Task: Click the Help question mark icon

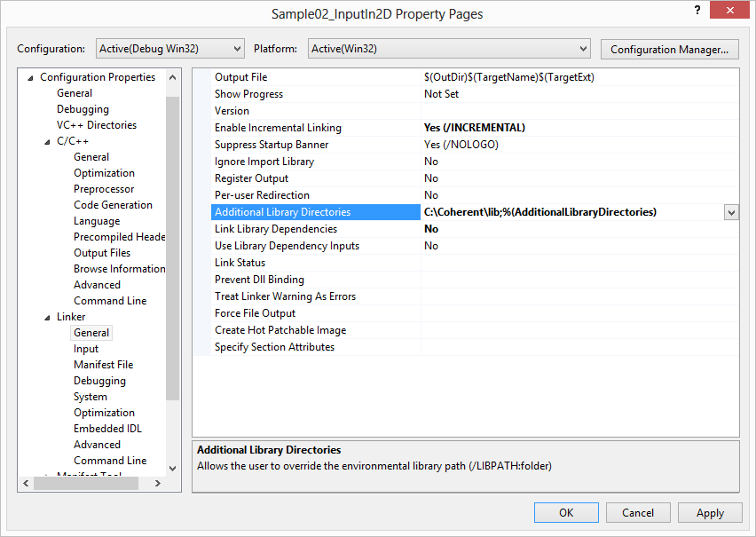Action: coord(697,10)
